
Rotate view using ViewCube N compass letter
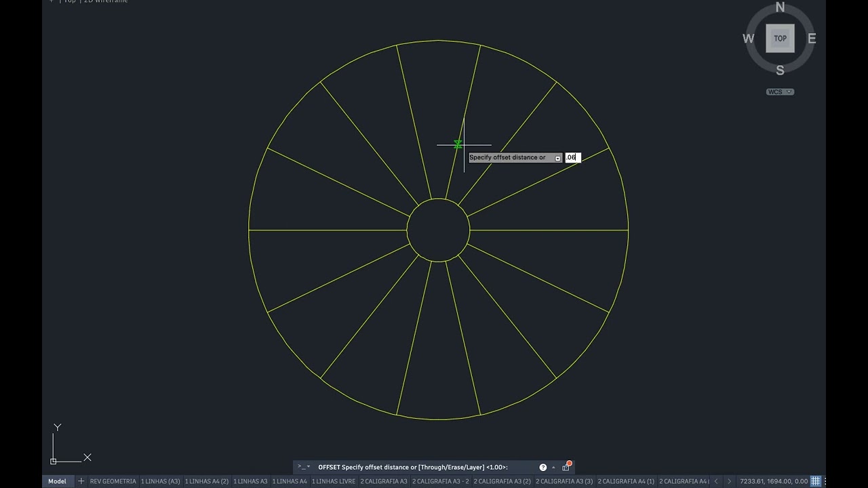click(780, 7)
